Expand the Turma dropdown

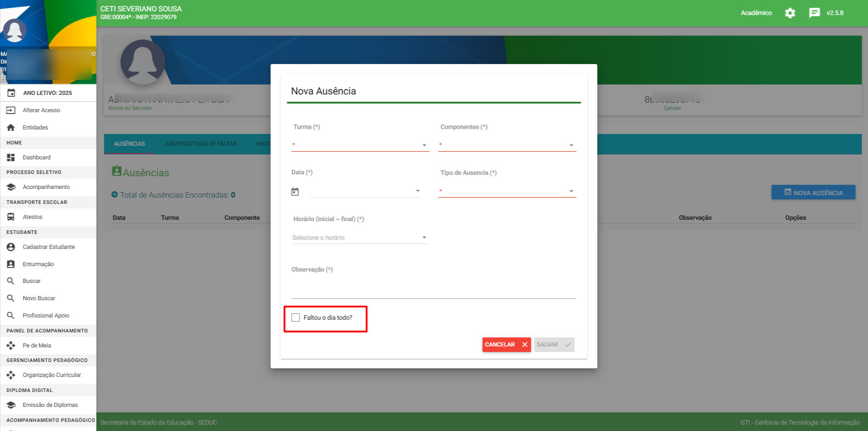(x=360, y=145)
